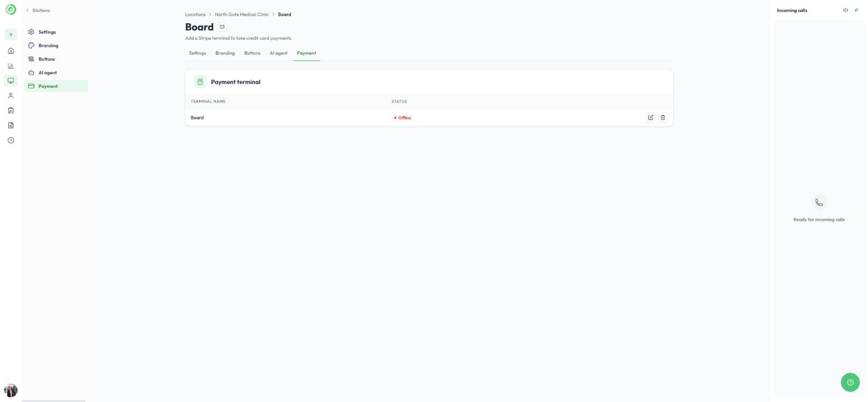The image size is (868, 402).
Task: Open the green help button
Action: [850, 382]
